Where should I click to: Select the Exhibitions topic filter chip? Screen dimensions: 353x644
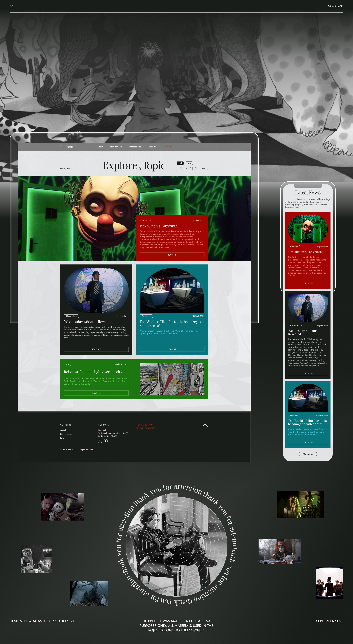[184, 168]
